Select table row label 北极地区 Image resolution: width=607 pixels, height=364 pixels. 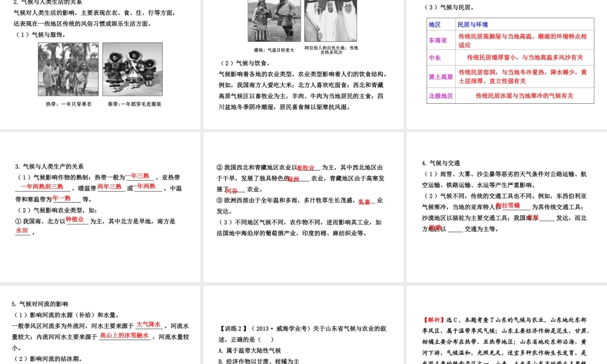point(441,95)
